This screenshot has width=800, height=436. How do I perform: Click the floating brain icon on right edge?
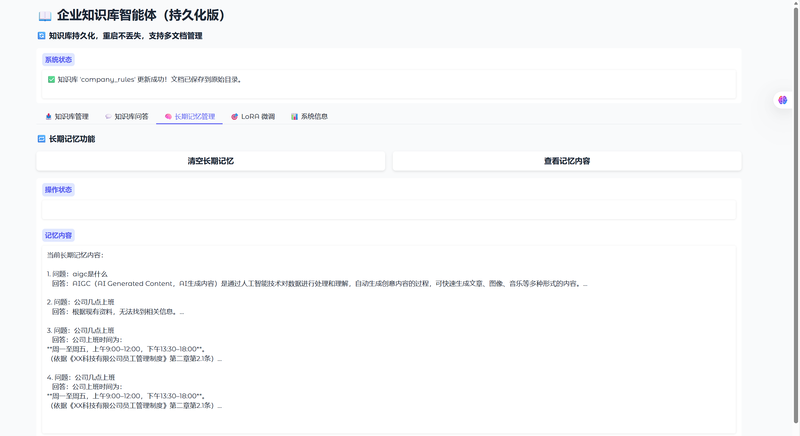coord(783,100)
